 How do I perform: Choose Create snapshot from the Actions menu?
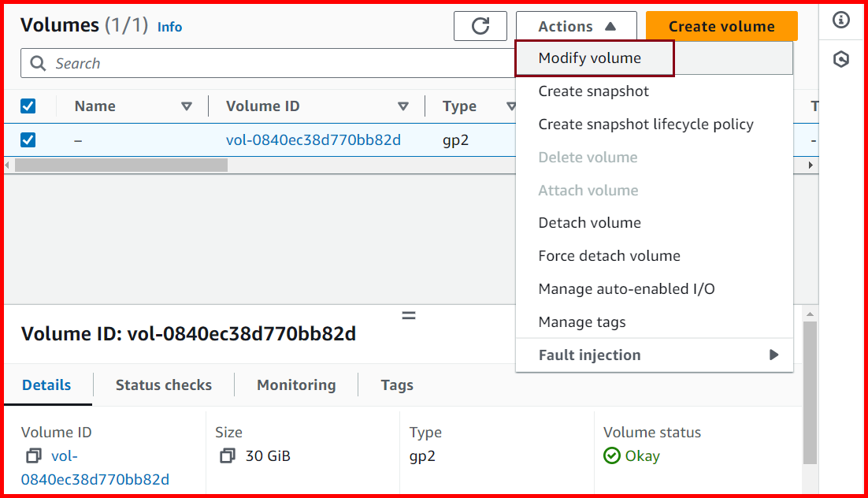pos(593,91)
